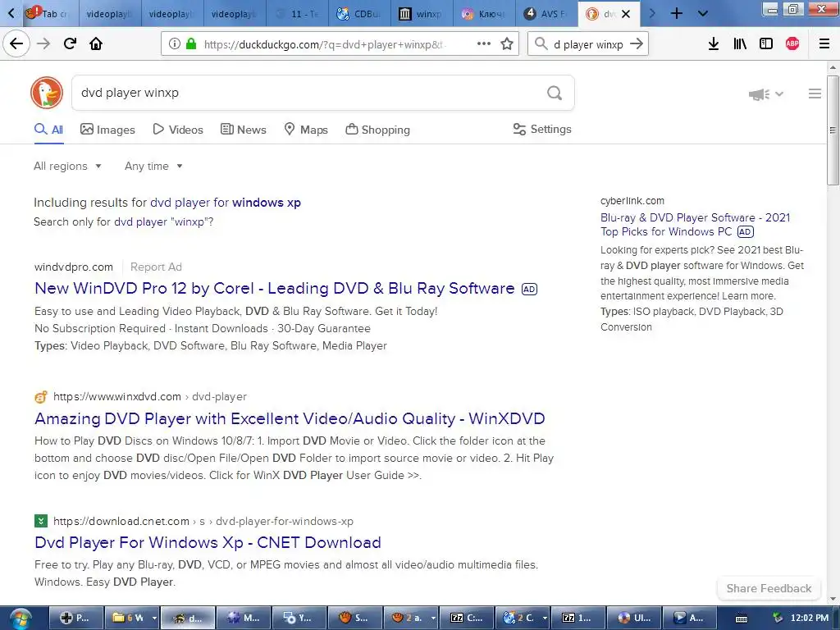The height and width of the screenshot is (630, 840).
Task: Switch to the News results tab
Action: pos(243,130)
